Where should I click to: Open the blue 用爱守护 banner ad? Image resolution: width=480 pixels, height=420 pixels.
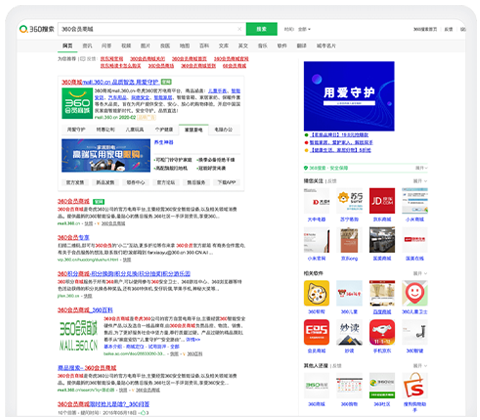coord(349,96)
